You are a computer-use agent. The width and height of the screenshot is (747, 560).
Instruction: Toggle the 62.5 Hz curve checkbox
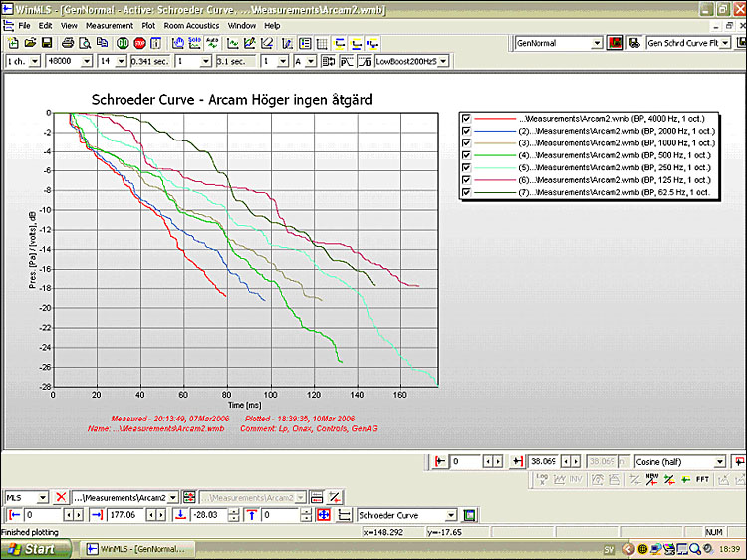point(465,191)
